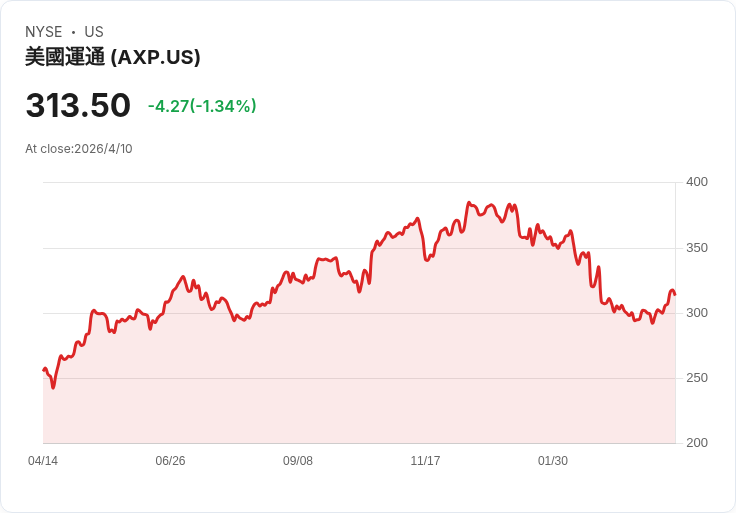Click the rightmost end of the price line

[675, 294]
